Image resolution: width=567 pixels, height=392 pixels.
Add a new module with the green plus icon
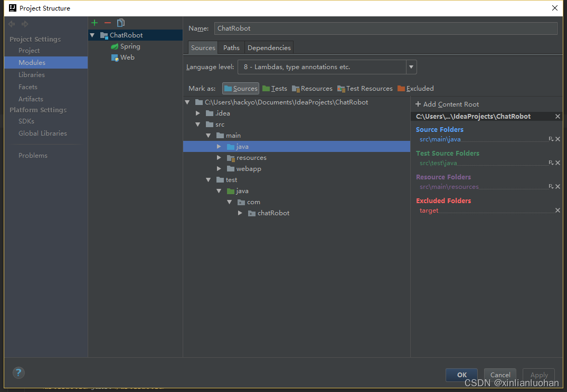click(x=94, y=22)
